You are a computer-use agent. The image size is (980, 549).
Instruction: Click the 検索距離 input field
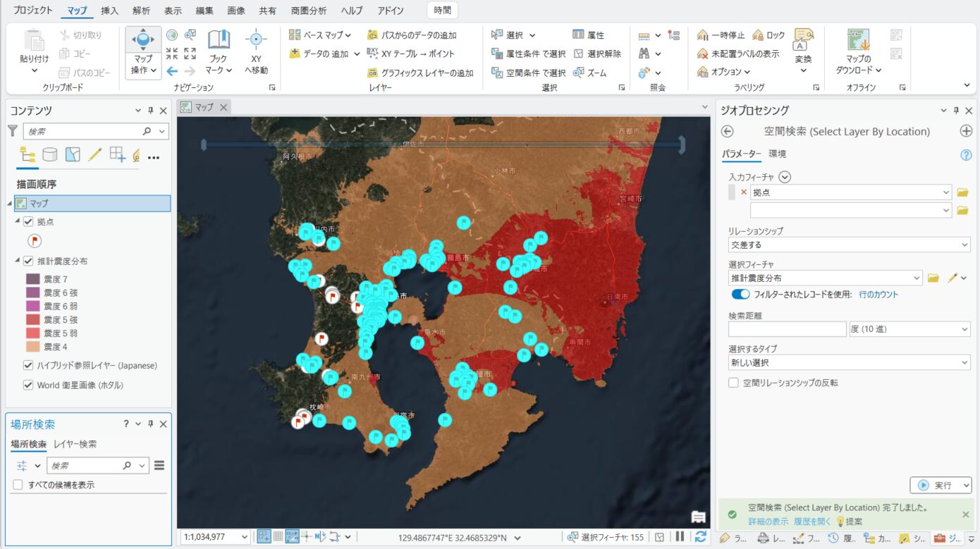pyautogui.click(x=787, y=329)
